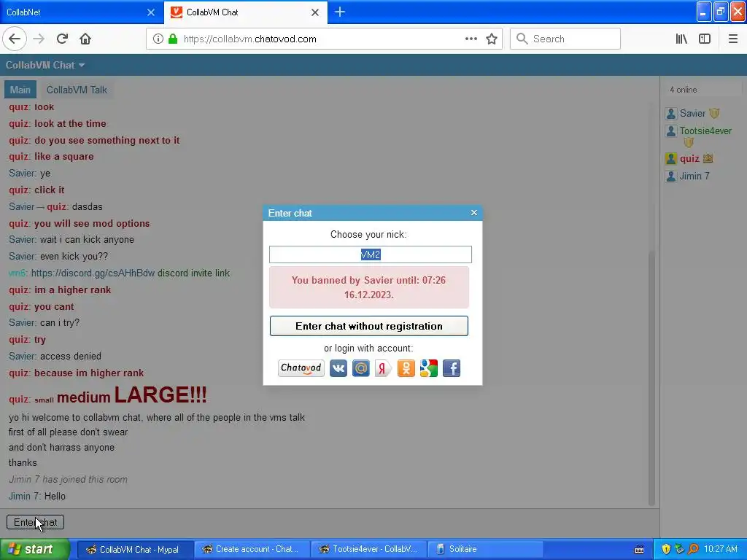Show site information via the info icon
Image resolution: width=747 pixels, height=560 pixels.
pyautogui.click(x=158, y=39)
